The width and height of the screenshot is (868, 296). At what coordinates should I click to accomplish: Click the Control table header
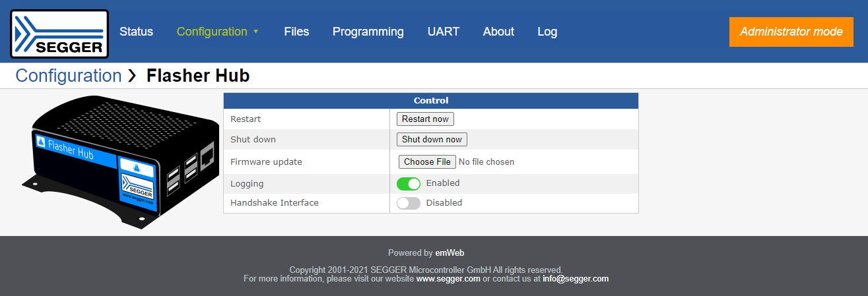tap(431, 101)
